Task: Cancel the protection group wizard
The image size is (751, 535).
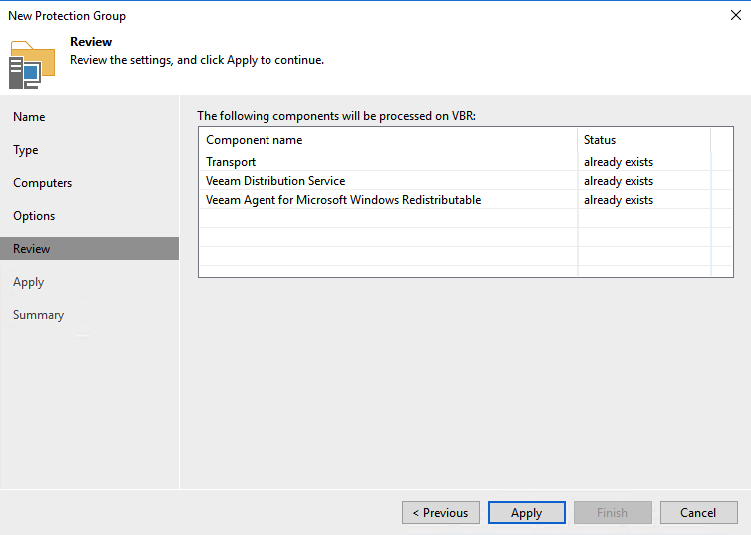Action: pos(698,513)
